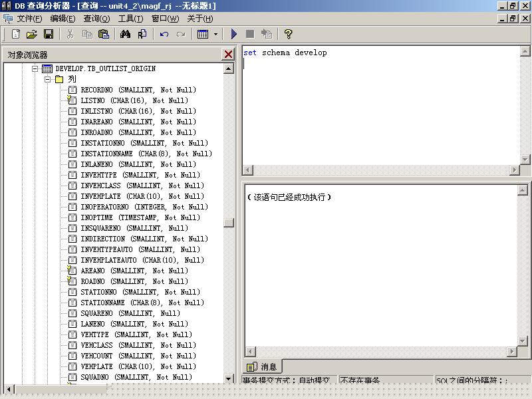The image size is (532, 399).
Task: Collapse the 列 columns folder
Action: click(x=47, y=79)
